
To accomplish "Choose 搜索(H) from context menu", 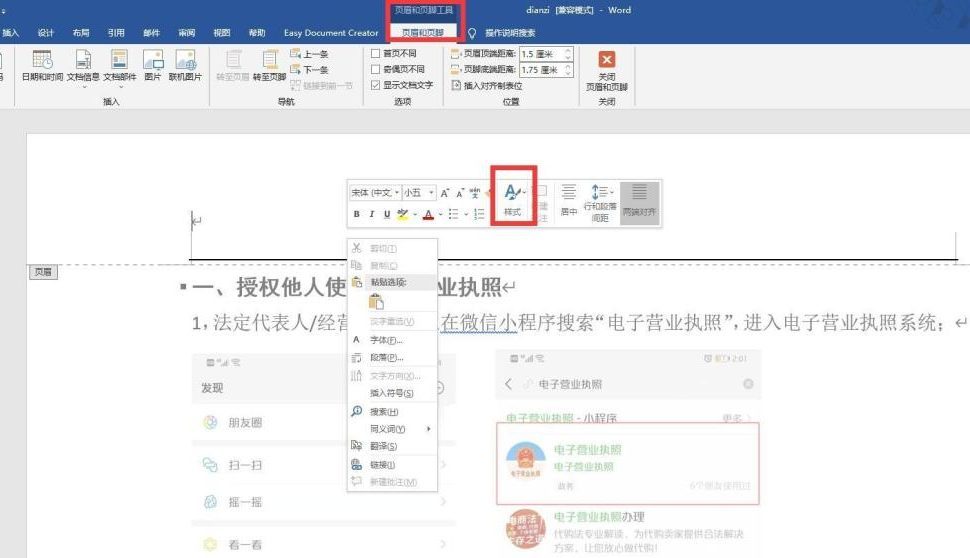I will (392, 411).
